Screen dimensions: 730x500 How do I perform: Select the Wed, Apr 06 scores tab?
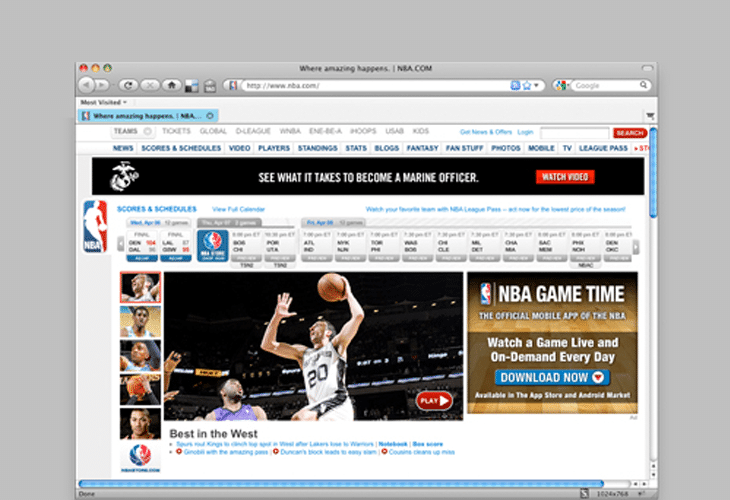159,223
